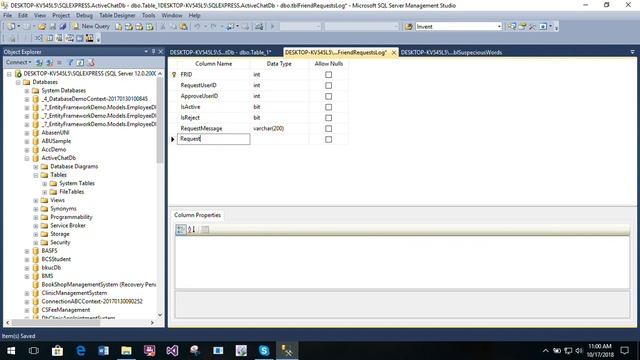Open File Explorer from the taskbar
The width and height of the screenshot is (640, 360).
[x=127, y=351]
